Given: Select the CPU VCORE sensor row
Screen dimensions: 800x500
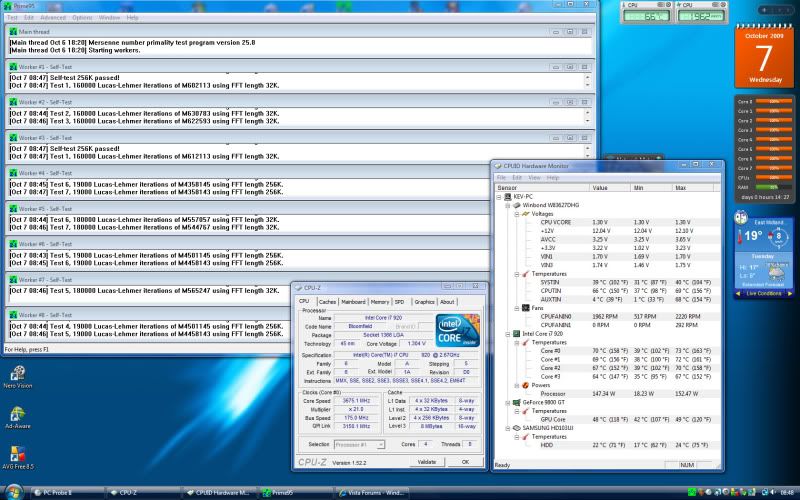Looking at the screenshot, I should [607, 222].
